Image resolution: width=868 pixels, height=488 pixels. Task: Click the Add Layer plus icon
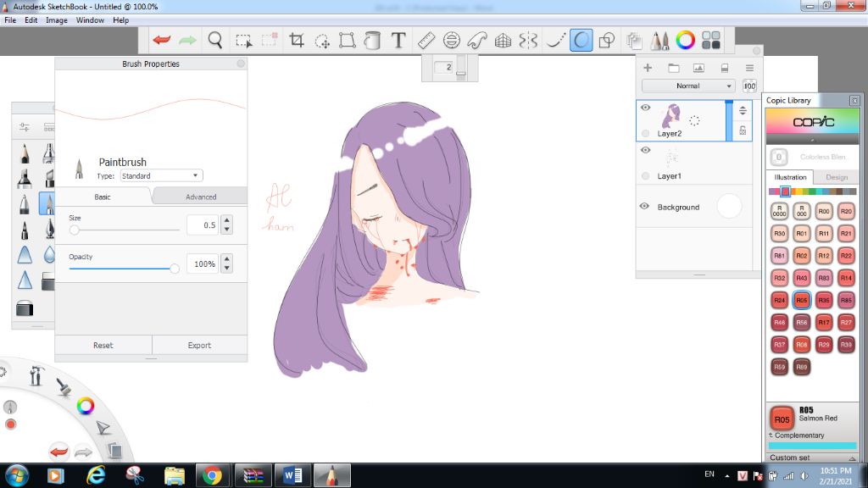pos(647,68)
